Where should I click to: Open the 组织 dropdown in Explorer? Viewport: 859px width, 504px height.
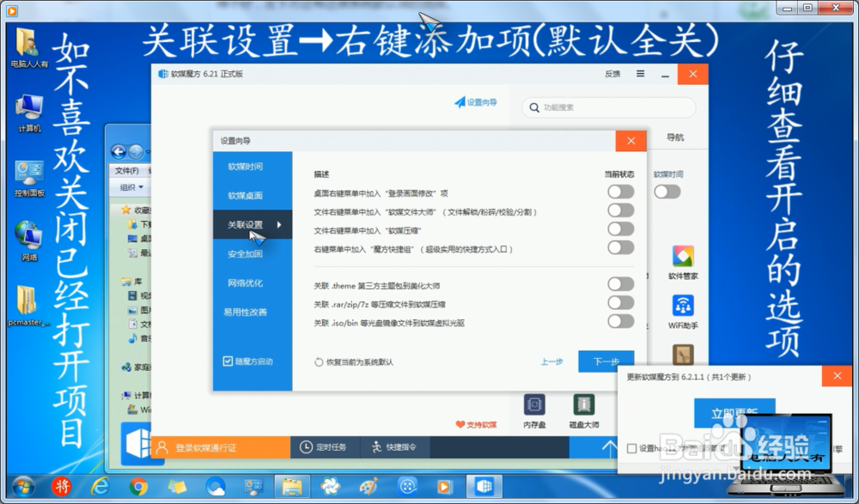(x=131, y=187)
